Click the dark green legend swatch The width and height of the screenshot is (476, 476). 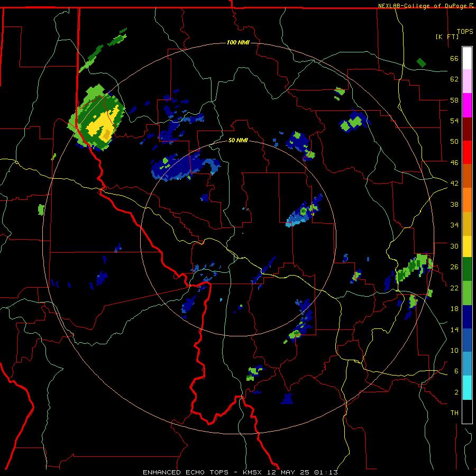(x=467, y=269)
